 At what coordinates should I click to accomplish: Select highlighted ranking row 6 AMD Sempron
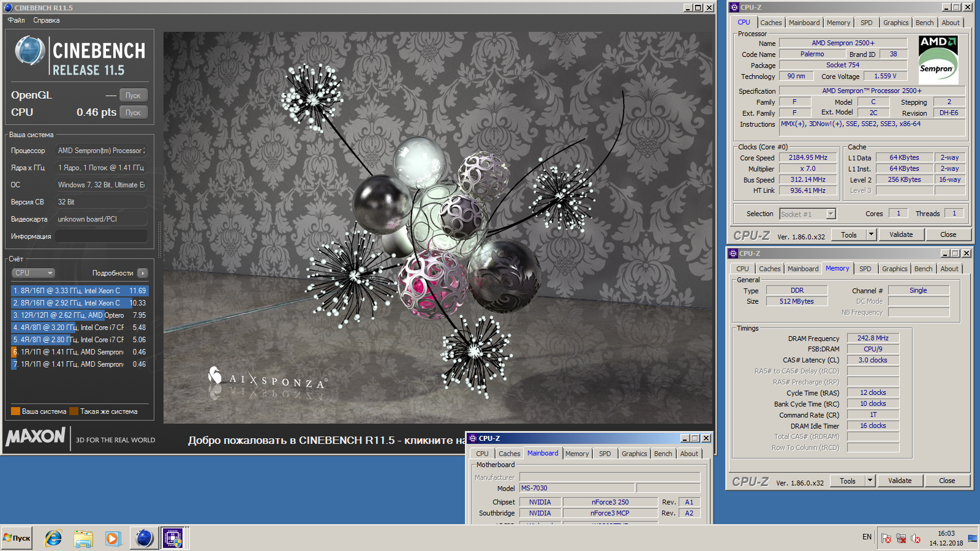80,352
